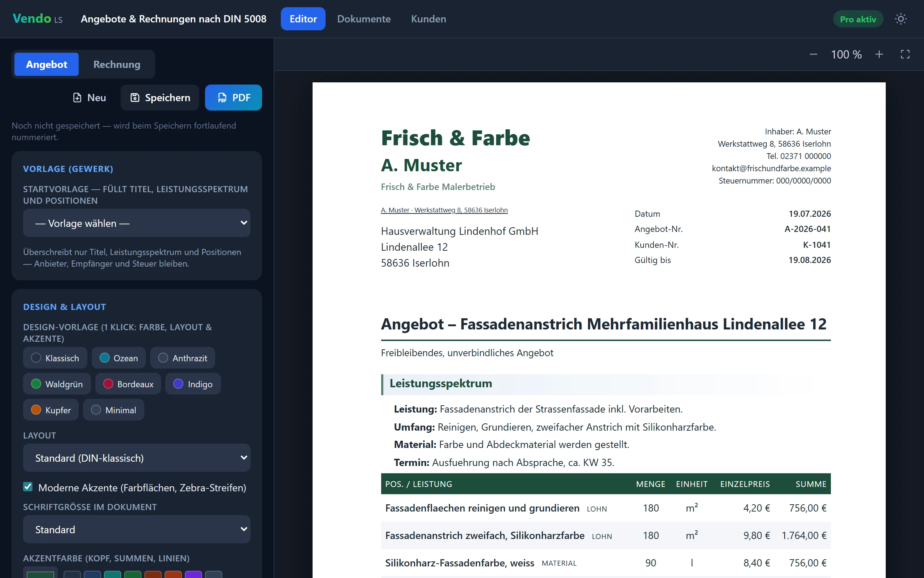Screen dimensions: 924x578
Task: Open the Vorlage wählen dropdown
Action: [x=137, y=223]
